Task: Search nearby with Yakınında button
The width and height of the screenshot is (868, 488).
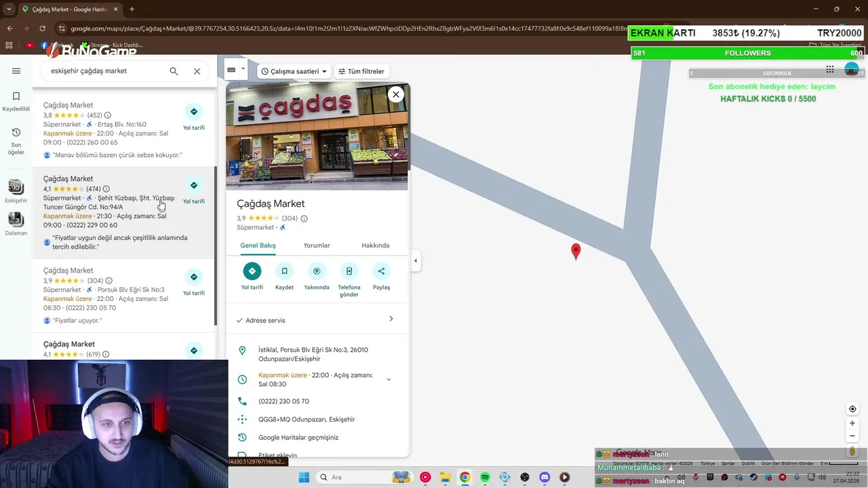Action: click(317, 277)
